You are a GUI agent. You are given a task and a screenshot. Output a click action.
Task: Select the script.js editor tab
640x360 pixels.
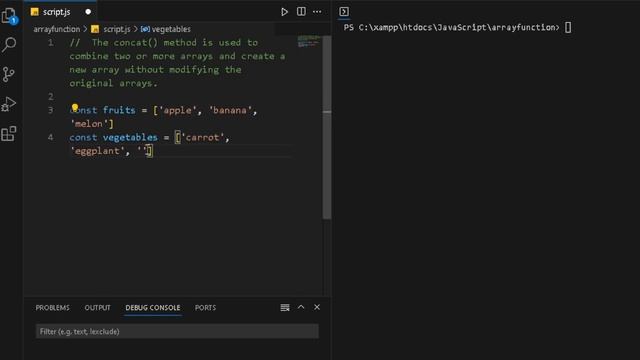pos(60,12)
